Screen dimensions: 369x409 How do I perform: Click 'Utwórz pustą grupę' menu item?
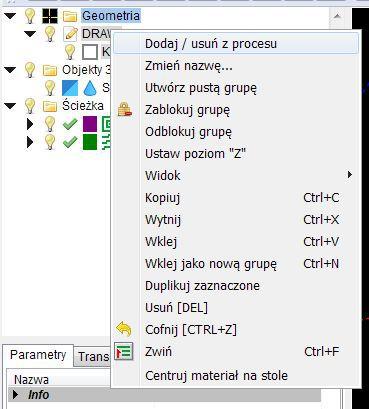click(x=235, y=88)
